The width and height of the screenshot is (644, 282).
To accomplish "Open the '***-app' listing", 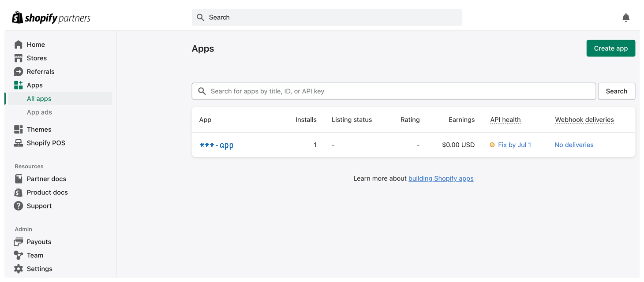I will click(216, 145).
